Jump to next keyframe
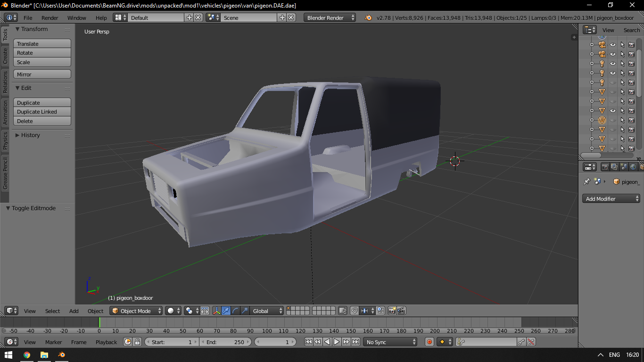 point(346,342)
